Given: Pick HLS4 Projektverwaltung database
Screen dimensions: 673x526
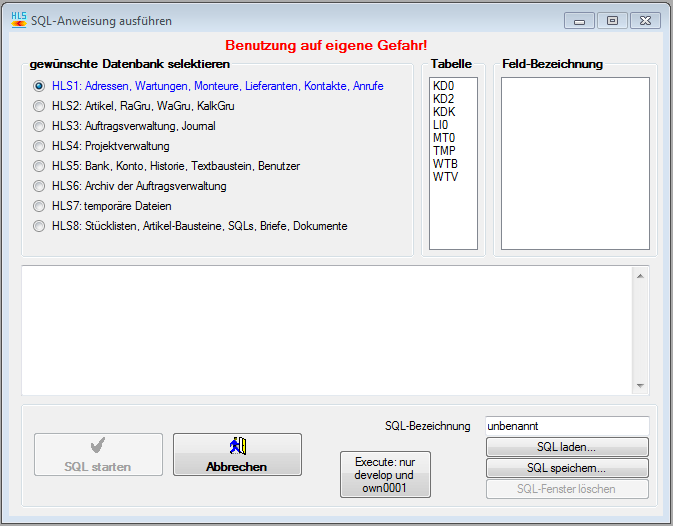Looking at the screenshot, I should [x=39, y=146].
